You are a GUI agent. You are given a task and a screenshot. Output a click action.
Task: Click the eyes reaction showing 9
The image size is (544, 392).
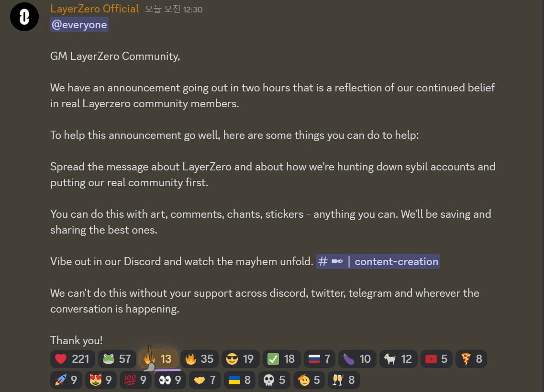(x=170, y=380)
